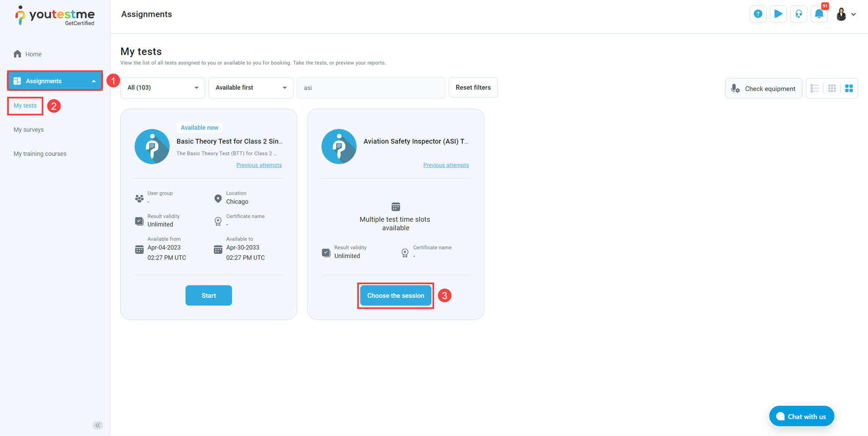This screenshot has width=868, height=436.
Task: Click Result validity icon on Basic Theory card
Action: 139,221
